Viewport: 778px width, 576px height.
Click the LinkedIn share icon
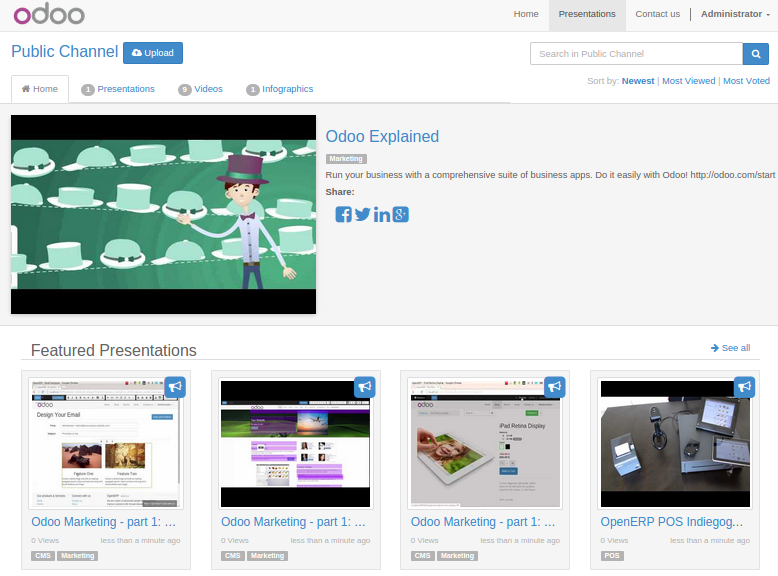382,215
